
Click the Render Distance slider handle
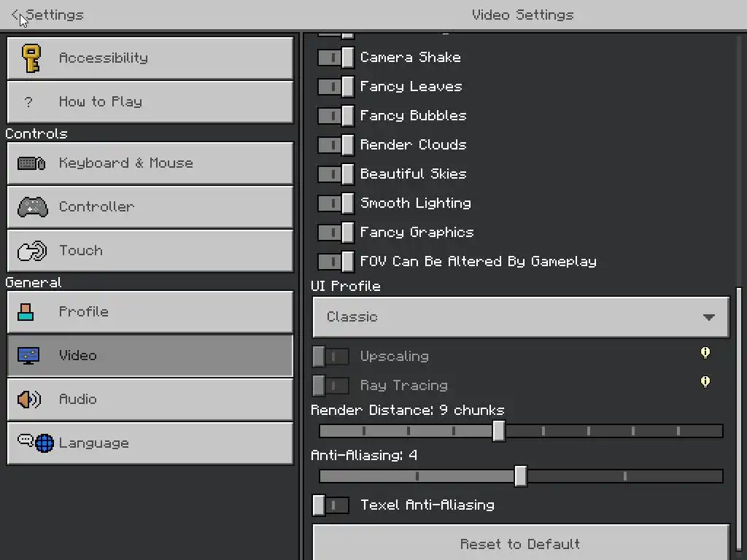[499, 431]
